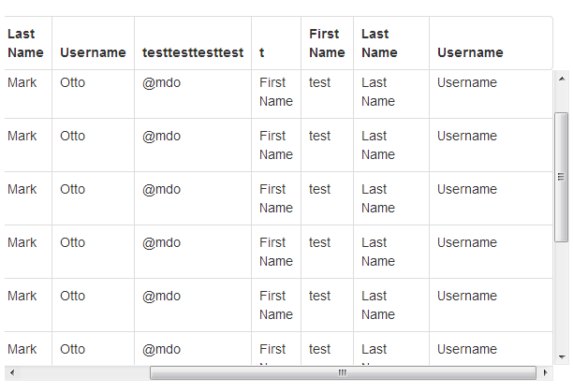The height and width of the screenshot is (392, 573).
Task: Click 'test' cell in the fourth row
Action: [x=319, y=242]
